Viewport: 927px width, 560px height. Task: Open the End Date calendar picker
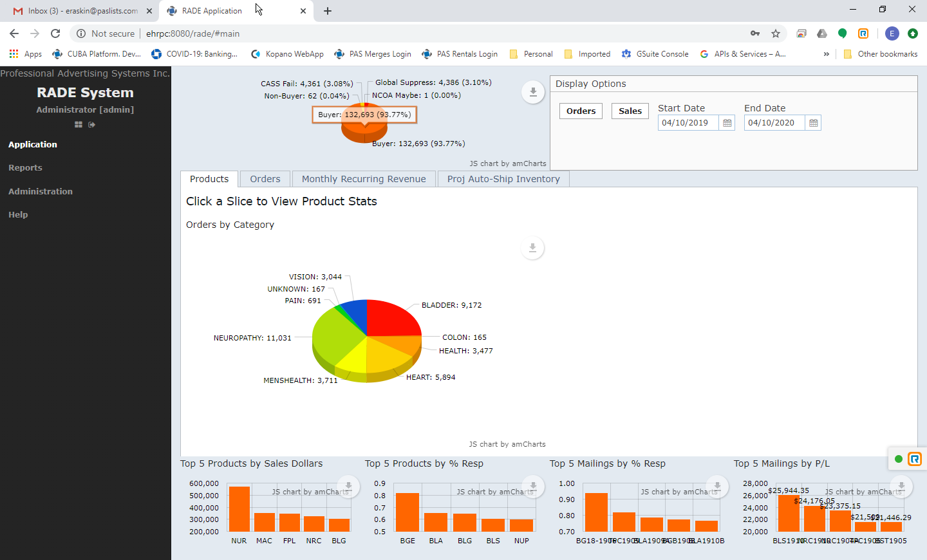tap(814, 123)
